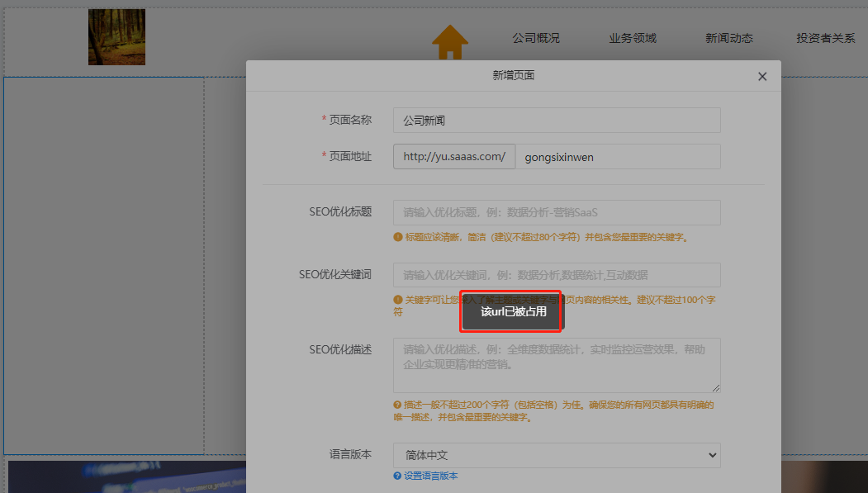The width and height of the screenshot is (868, 493).
Task: Expand the SEO description textarea resize handle
Action: coord(717,386)
